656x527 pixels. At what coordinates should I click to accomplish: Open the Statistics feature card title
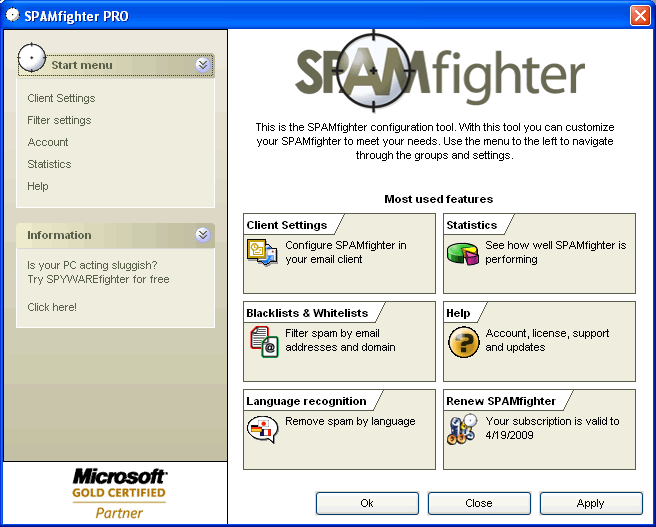tap(472, 225)
